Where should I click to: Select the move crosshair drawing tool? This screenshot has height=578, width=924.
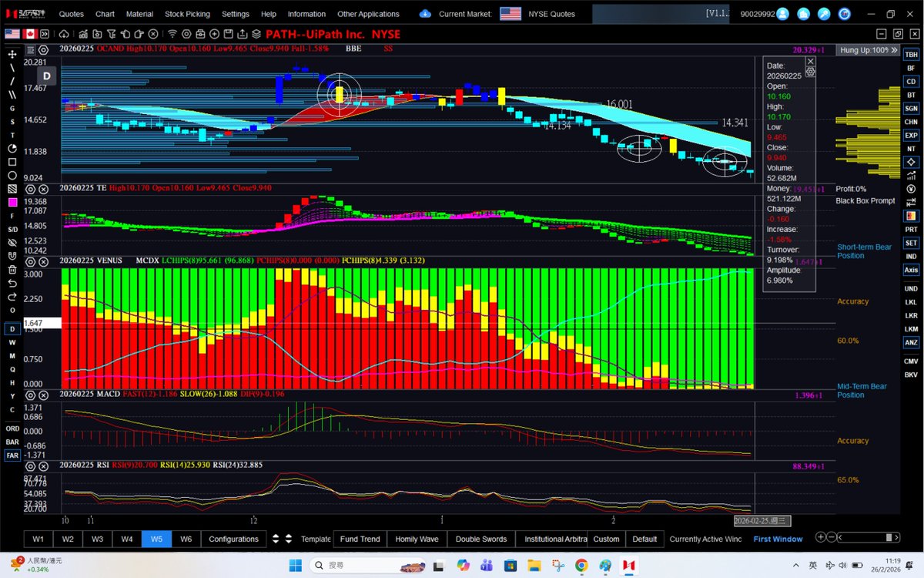click(x=12, y=54)
